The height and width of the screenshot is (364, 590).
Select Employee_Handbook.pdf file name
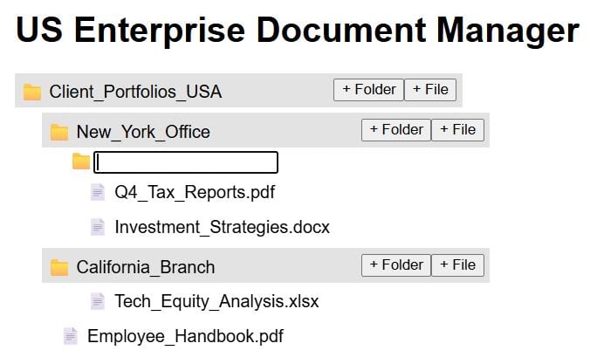click(x=185, y=336)
